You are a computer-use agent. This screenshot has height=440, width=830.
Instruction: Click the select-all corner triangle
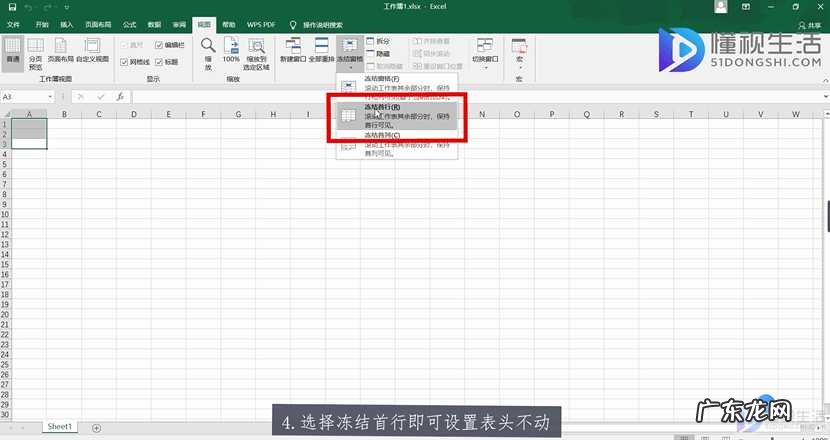[6, 114]
